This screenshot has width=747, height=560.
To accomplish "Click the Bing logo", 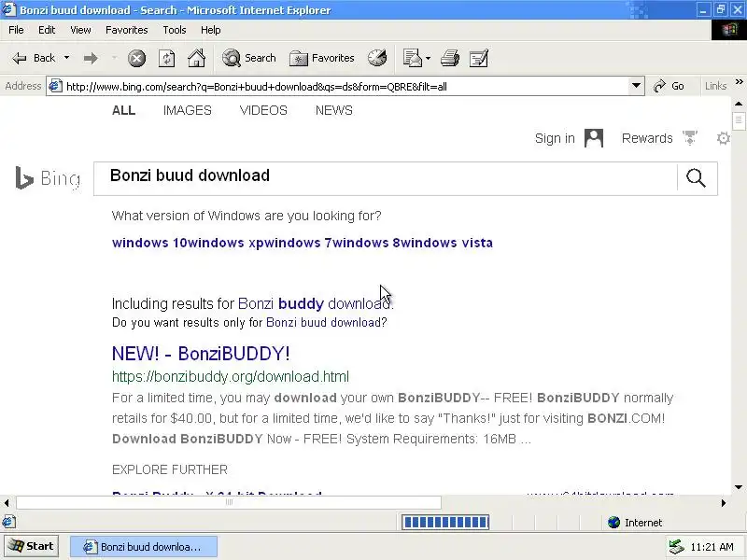I will tap(48, 178).
